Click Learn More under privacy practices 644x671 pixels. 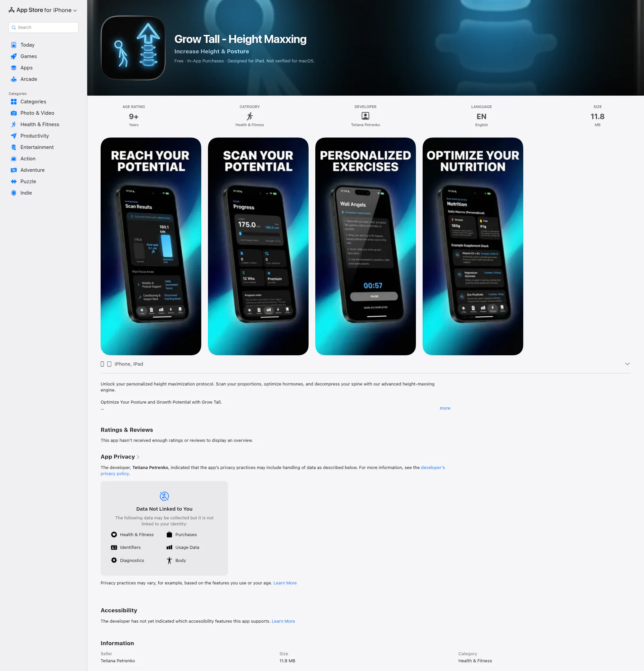click(285, 583)
